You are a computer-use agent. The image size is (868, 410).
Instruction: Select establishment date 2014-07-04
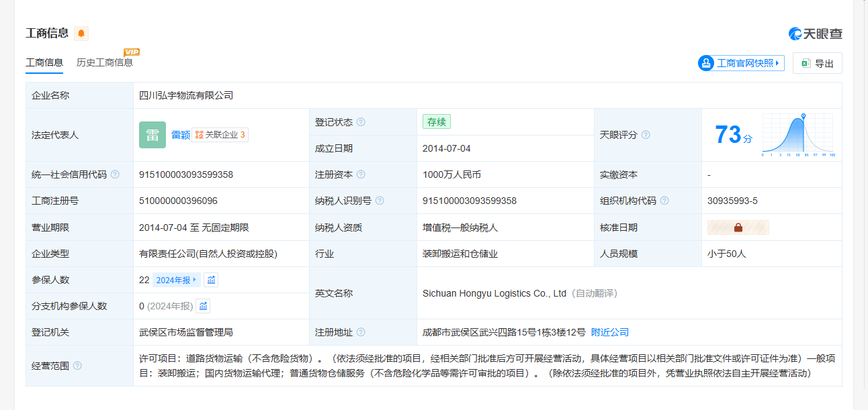[447, 148]
